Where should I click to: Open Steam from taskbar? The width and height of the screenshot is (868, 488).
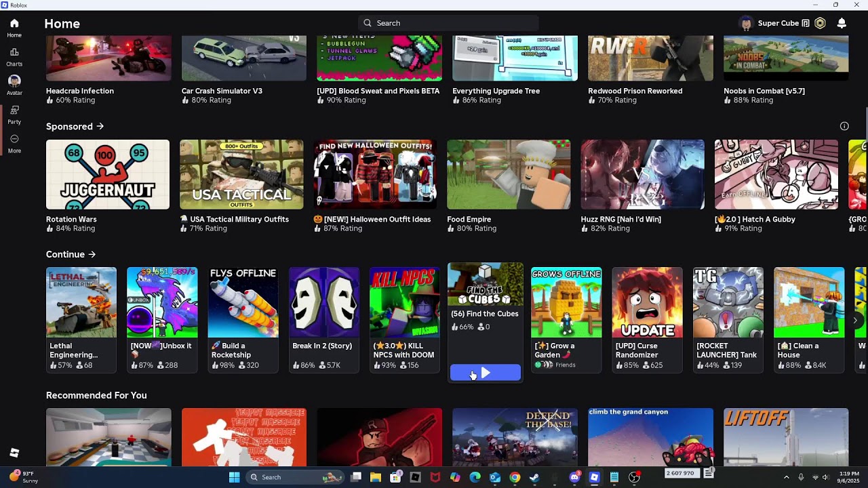click(x=534, y=477)
